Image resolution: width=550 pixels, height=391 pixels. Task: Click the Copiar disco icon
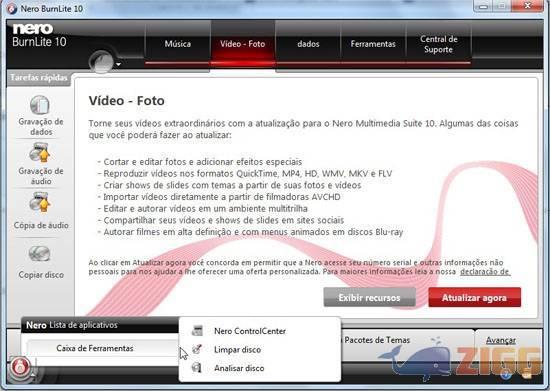[40, 254]
